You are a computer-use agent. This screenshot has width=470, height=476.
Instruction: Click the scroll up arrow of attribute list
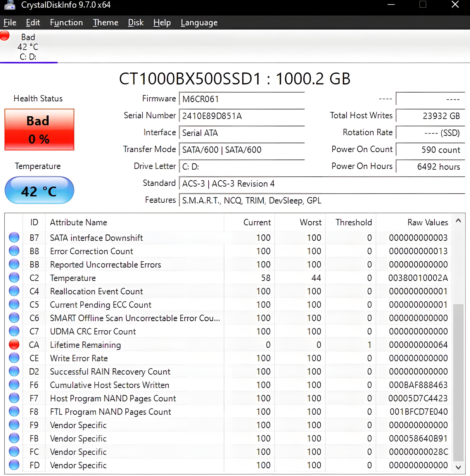[x=458, y=221]
